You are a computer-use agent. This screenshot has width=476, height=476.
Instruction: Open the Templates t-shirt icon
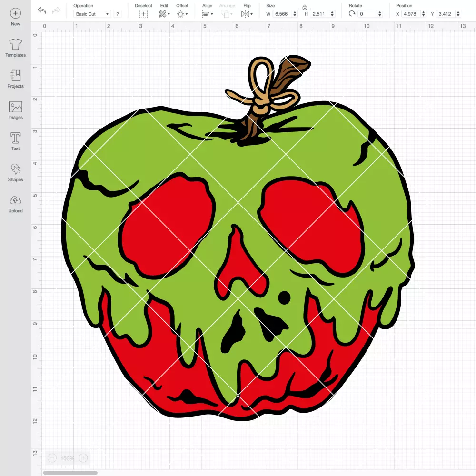[16, 45]
